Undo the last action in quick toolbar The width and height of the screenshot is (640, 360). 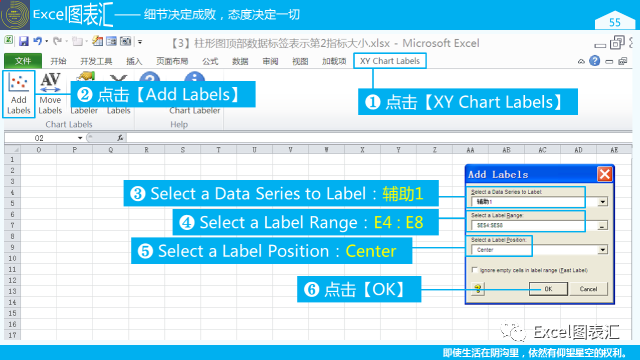pos(38,41)
